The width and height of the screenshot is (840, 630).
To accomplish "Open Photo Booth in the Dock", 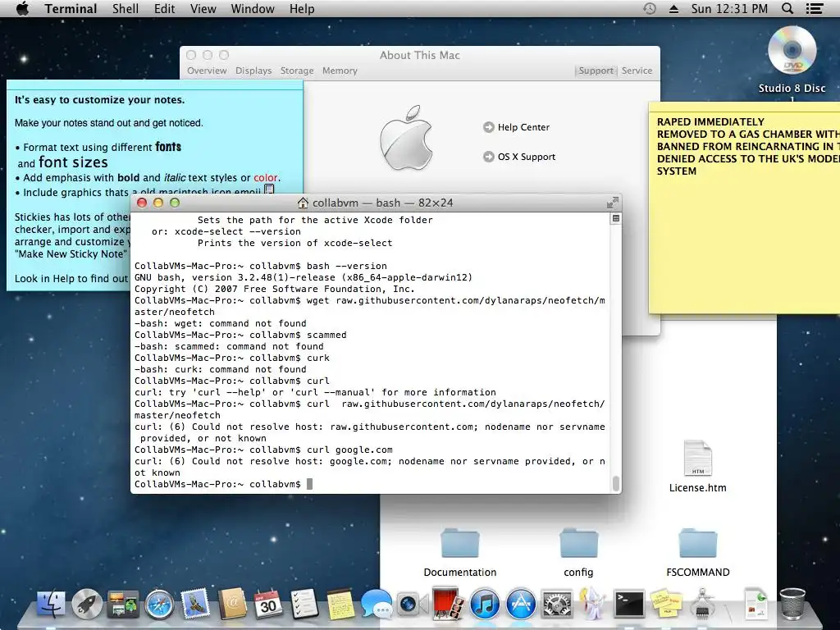I will 449,604.
